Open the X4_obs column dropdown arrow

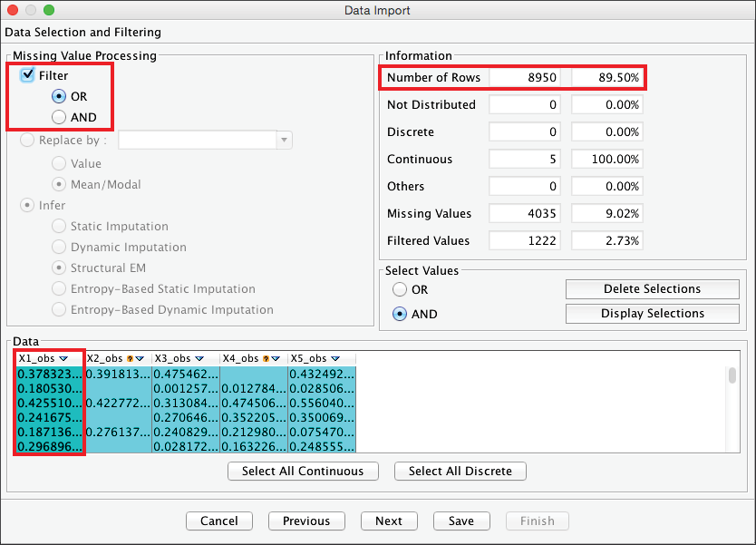pyautogui.click(x=276, y=359)
